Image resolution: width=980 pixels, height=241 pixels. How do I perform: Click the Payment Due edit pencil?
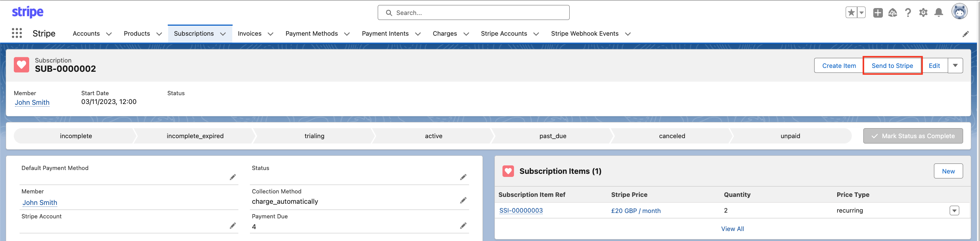[x=463, y=226]
